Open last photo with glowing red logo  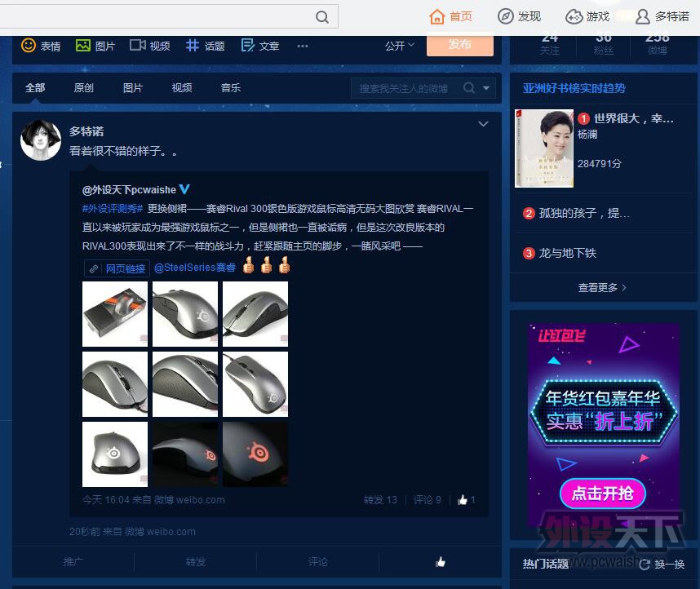pos(255,454)
